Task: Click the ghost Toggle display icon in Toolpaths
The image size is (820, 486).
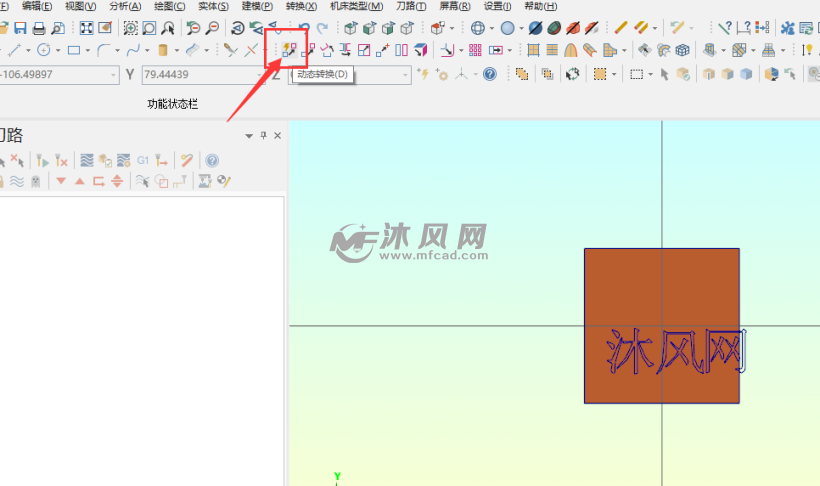Action: click(x=36, y=182)
